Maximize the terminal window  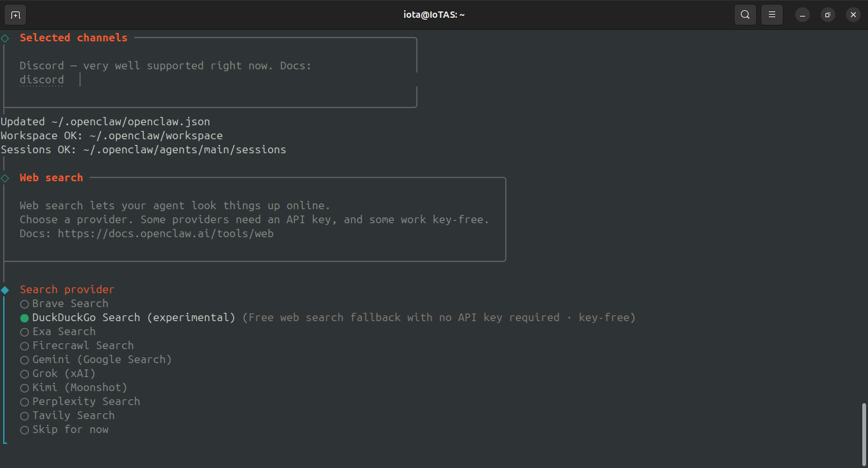tap(828, 14)
